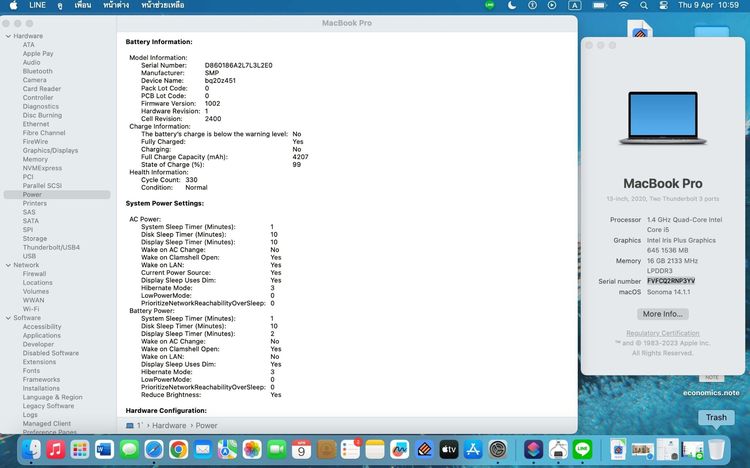The height and width of the screenshot is (468, 750).
Task: Open the LINE application menu
Action: [37, 5]
